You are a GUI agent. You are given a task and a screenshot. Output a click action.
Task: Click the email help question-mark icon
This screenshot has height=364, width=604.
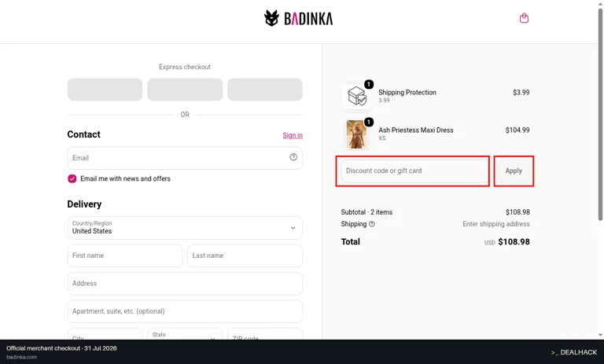(x=293, y=156)
